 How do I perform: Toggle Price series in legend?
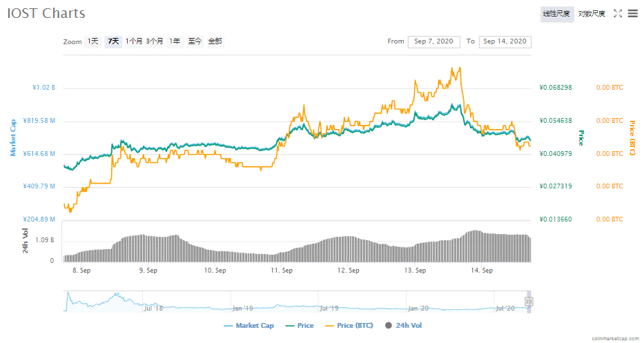pos(300,325)
